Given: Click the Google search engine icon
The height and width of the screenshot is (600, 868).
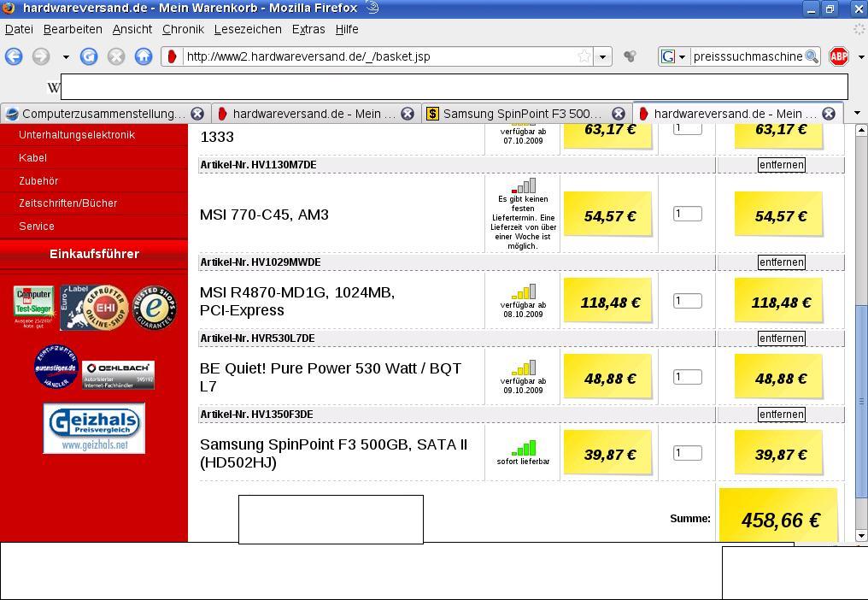Looking at the screenshot, I should 668,56.
